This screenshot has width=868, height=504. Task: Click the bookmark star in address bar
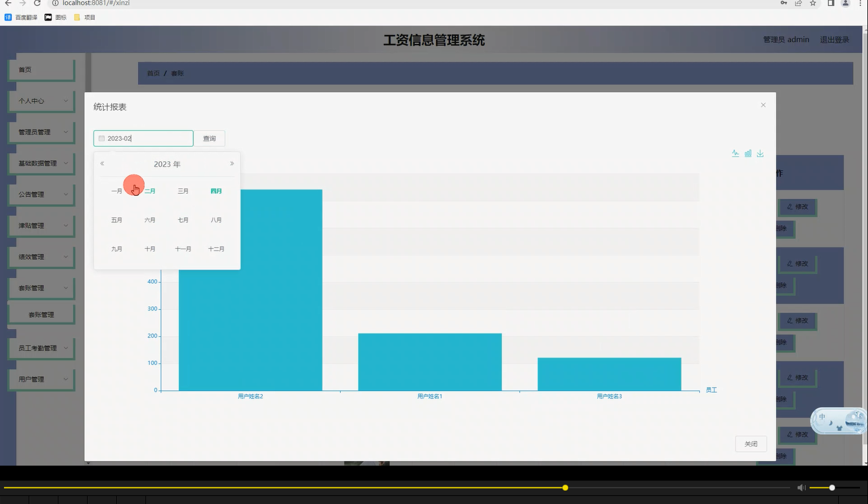pos(813,3)
